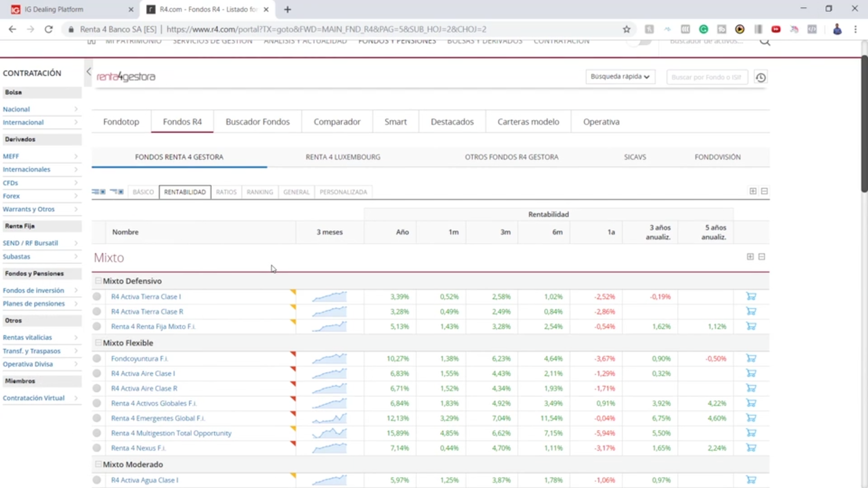Open Warrants y Otros sidebar link
The width and height of the screenshot is (868, 488).
pos(28,209)
